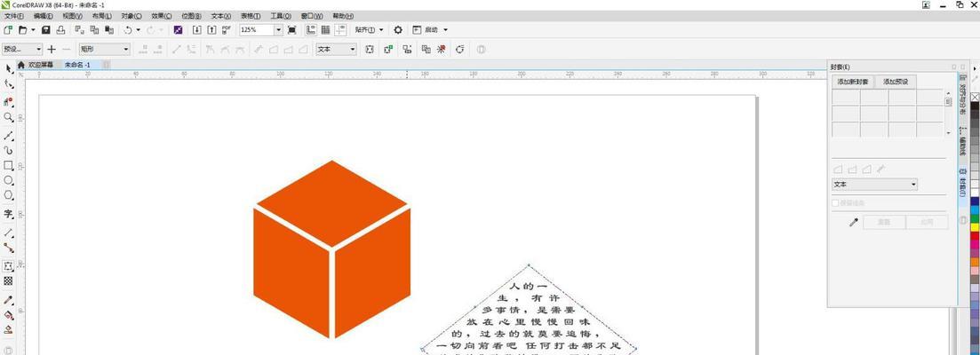This screenshot has width=980, height=355.
Task: Click the Add preset plus icon
Action: pyautogui.click(x=52, y=49)
